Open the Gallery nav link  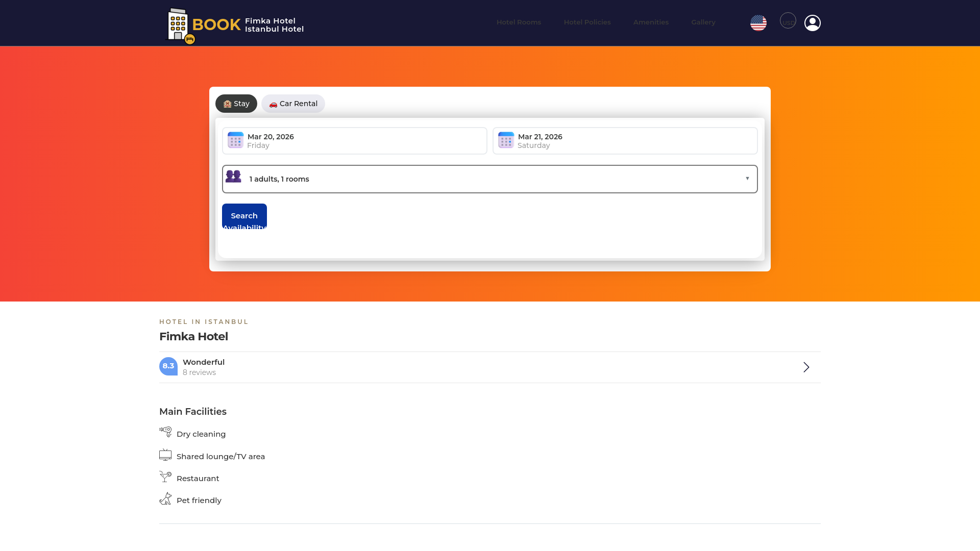tap(703, 22)
